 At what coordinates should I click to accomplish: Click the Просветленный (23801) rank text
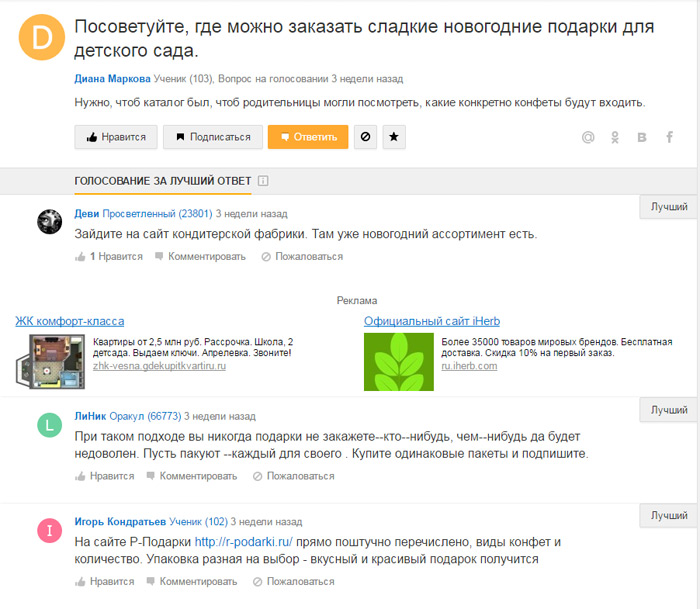[x=158, y=213]
